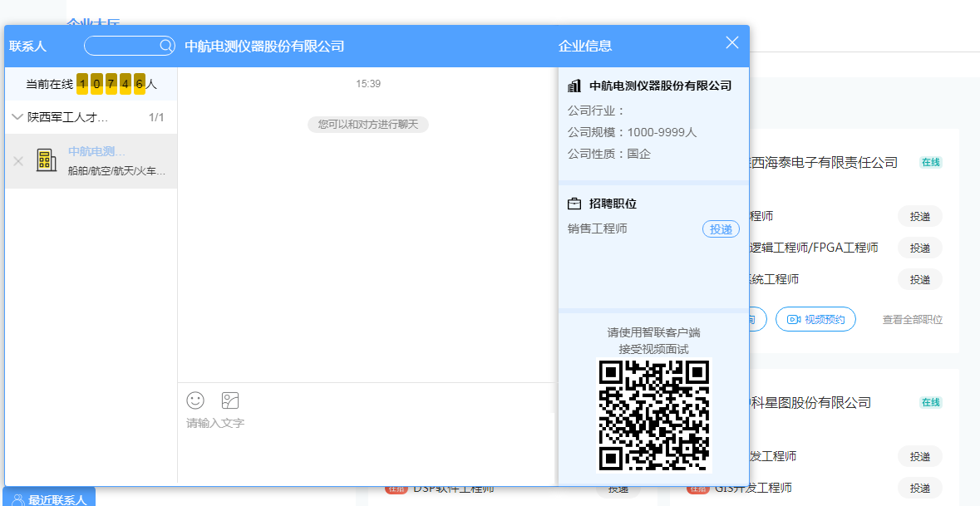Click 投递 next to 系统工程师
The width and height of the screenshot is (980, 506).
point(919,279)
